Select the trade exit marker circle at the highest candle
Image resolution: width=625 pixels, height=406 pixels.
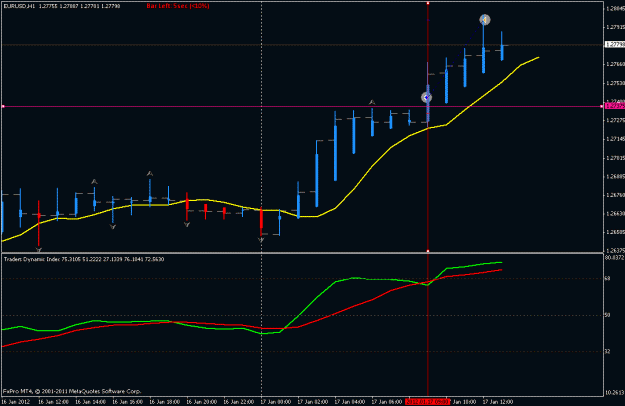tap(484, 20)
